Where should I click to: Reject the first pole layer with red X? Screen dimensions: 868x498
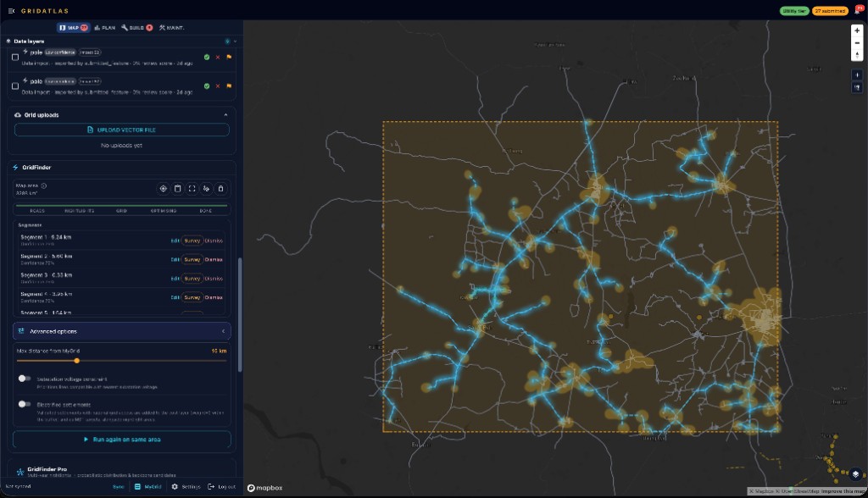point(218,57)
